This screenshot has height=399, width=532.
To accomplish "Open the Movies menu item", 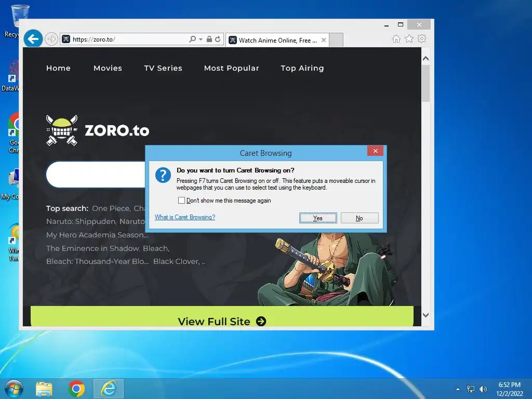I will pos(108,68).
